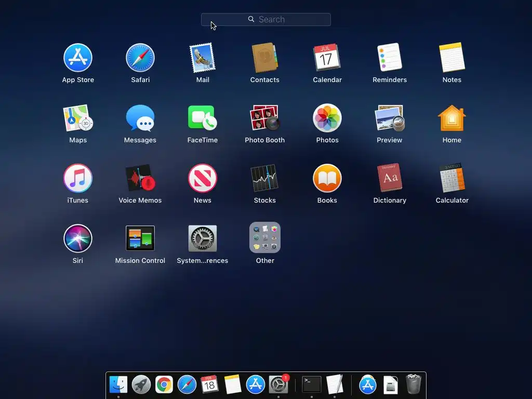Viewport: 532px width, 399px height.
Task: Launch iTunes
Action: (x=78, y=178)
